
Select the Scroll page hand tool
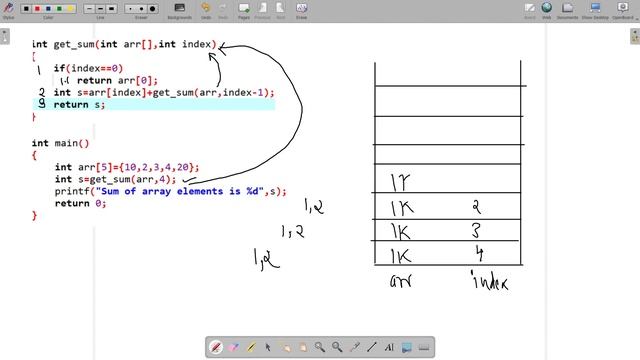(x=302, y=347)
